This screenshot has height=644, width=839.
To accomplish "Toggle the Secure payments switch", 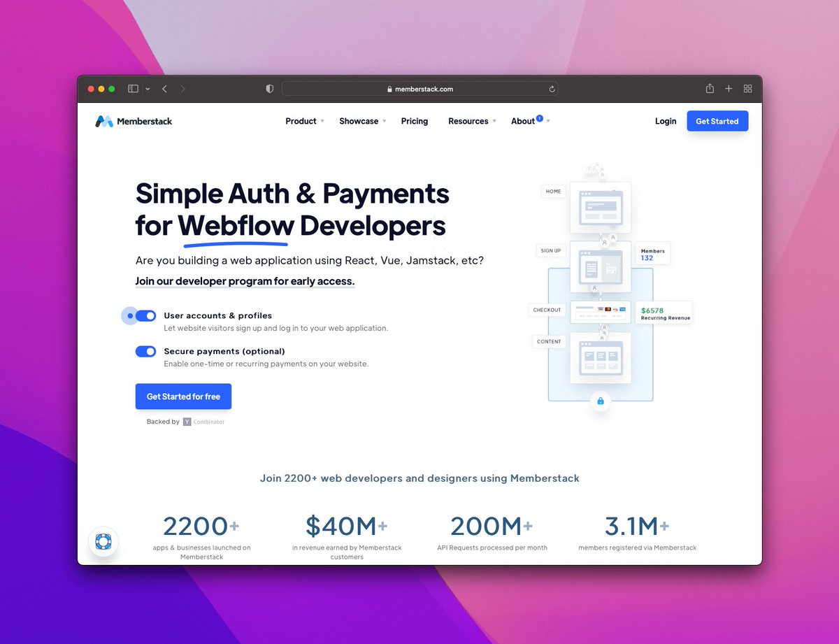I will click(145, 351).
